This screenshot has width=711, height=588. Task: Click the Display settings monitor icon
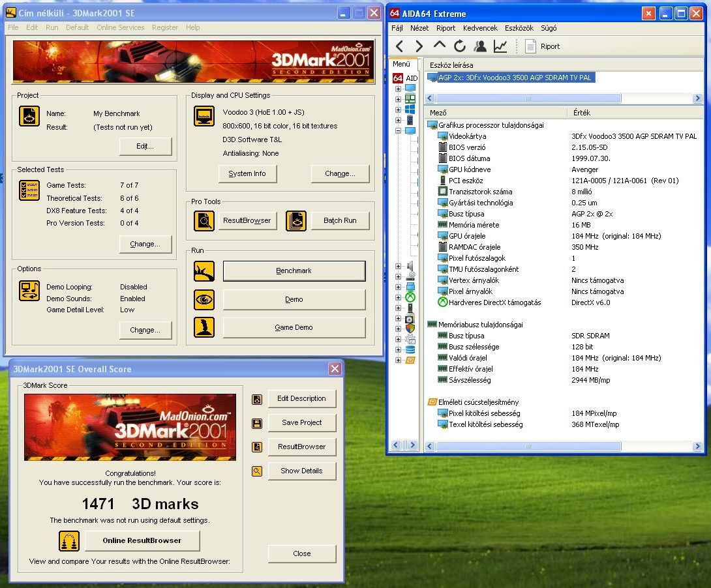[204, 116]
